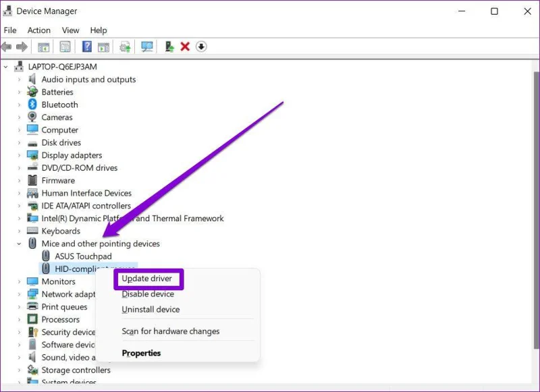
Task: Click the Cameras webcam icon
Action: pyautogui.click(x=32, y=117)
